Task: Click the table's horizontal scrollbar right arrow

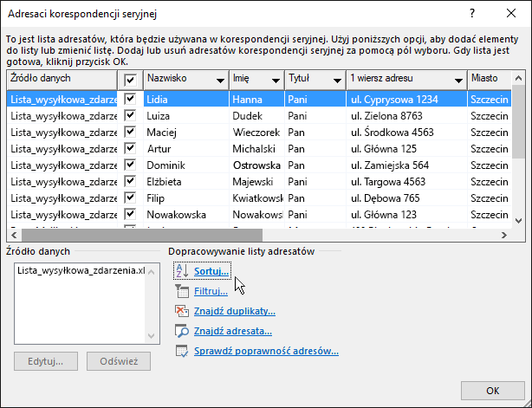Action: click(503, 235)
